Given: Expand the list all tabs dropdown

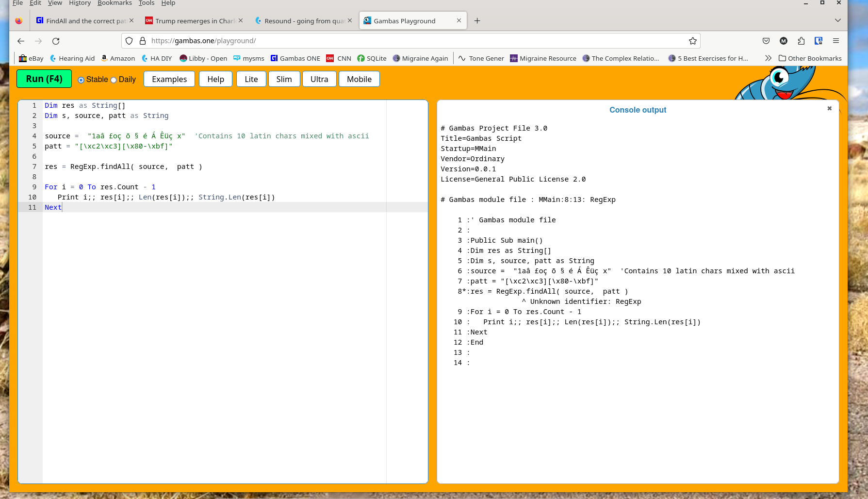Looking at the screenshot, I should [x=837, y=20].
